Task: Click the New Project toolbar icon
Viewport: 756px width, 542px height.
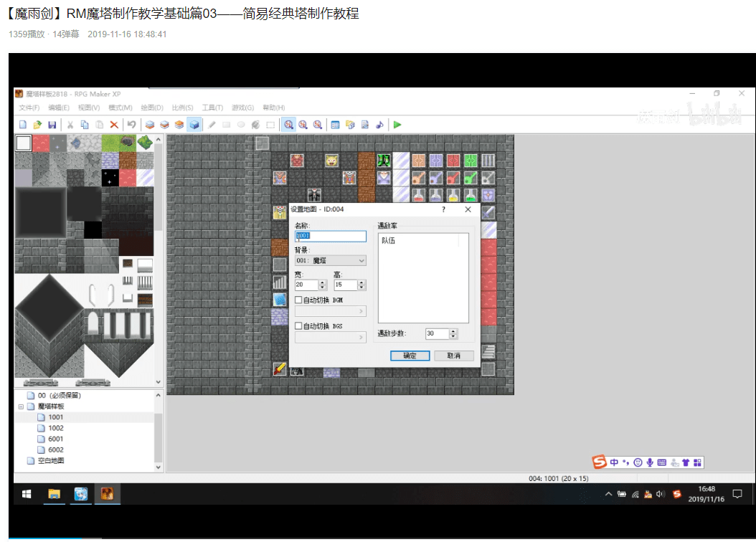Action: click(x=23, y=125)
